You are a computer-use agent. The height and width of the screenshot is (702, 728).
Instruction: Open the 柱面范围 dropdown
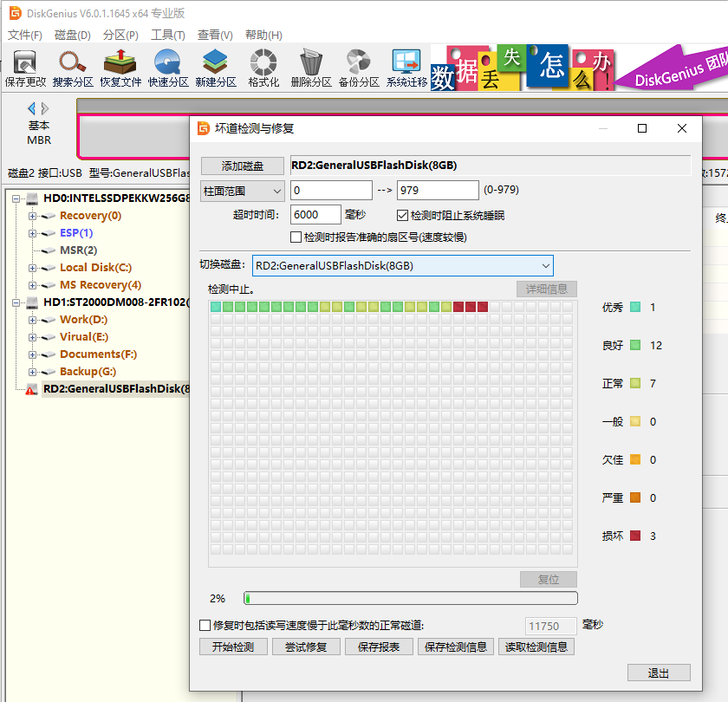point(243,191)
